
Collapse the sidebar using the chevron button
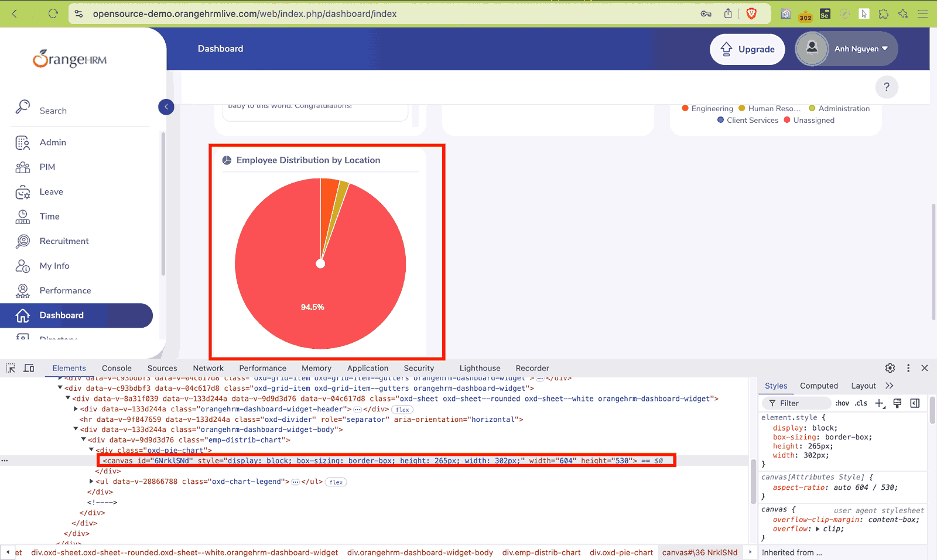(166, 106)
